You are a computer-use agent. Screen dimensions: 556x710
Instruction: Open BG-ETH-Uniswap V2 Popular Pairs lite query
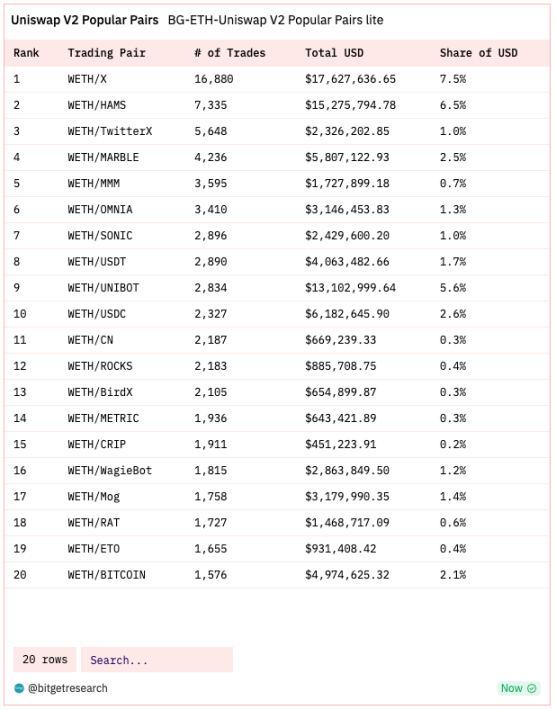click(276, 20)
